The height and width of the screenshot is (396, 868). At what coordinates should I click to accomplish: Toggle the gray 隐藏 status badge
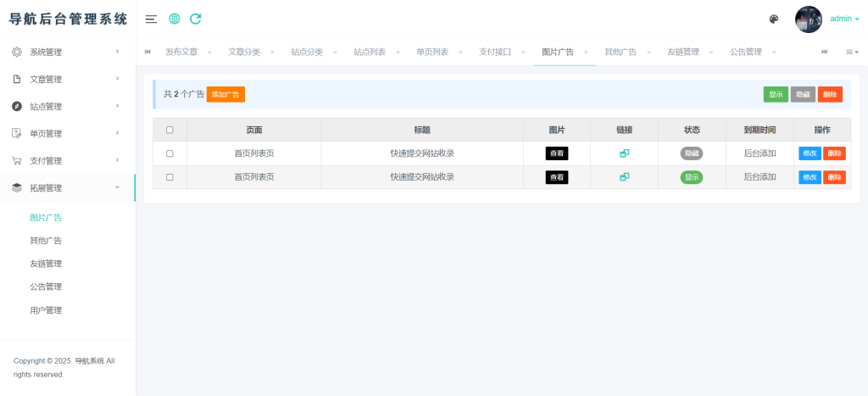(x=692, y=154)
